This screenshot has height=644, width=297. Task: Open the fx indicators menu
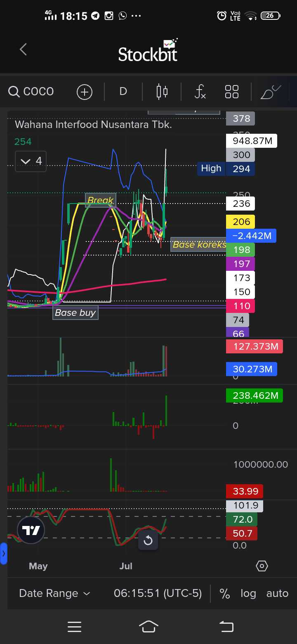pyautogui.click(x=200, y=91)
